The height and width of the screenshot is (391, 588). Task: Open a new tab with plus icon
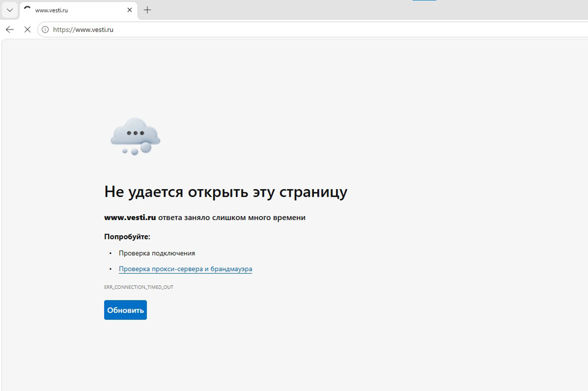(x=147, y=10)
